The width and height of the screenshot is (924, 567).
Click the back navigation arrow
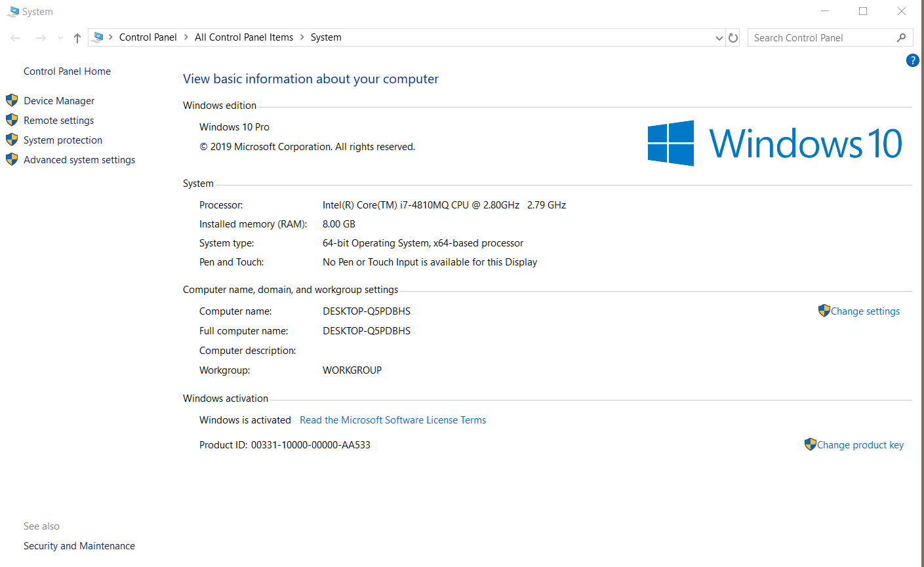[16, 38]
